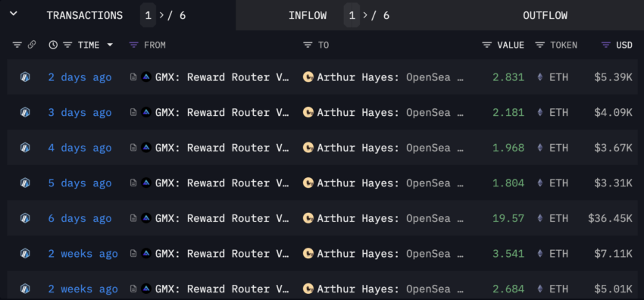Click the clock icon beside TIME column

coord(53,45)
